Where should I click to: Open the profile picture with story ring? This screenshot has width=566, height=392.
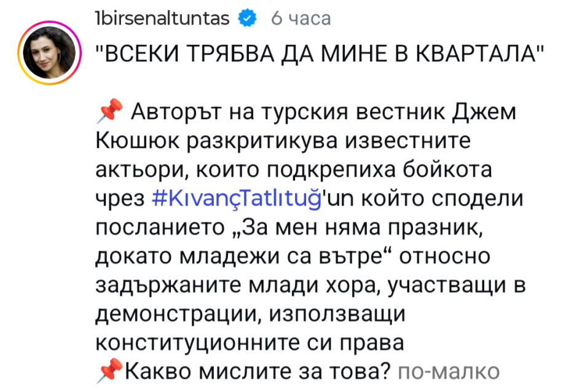coord(50,53)
